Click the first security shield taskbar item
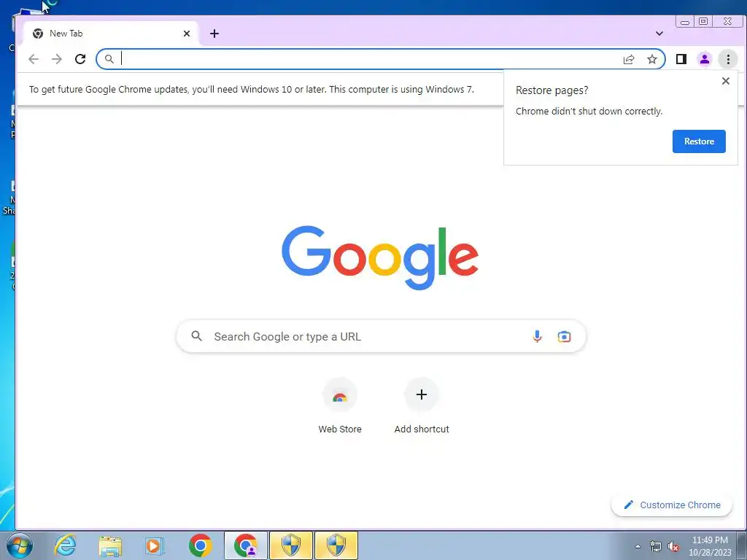Image resolution: width=747 pixels, height=560 pixels. point(291,545)
